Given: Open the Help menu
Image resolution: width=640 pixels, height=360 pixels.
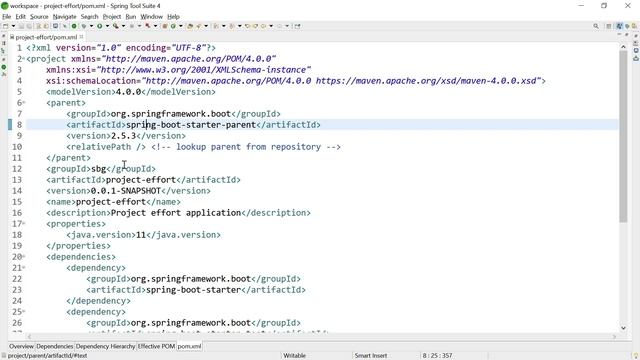Looking at the screenshot, I should coord(173,17).
